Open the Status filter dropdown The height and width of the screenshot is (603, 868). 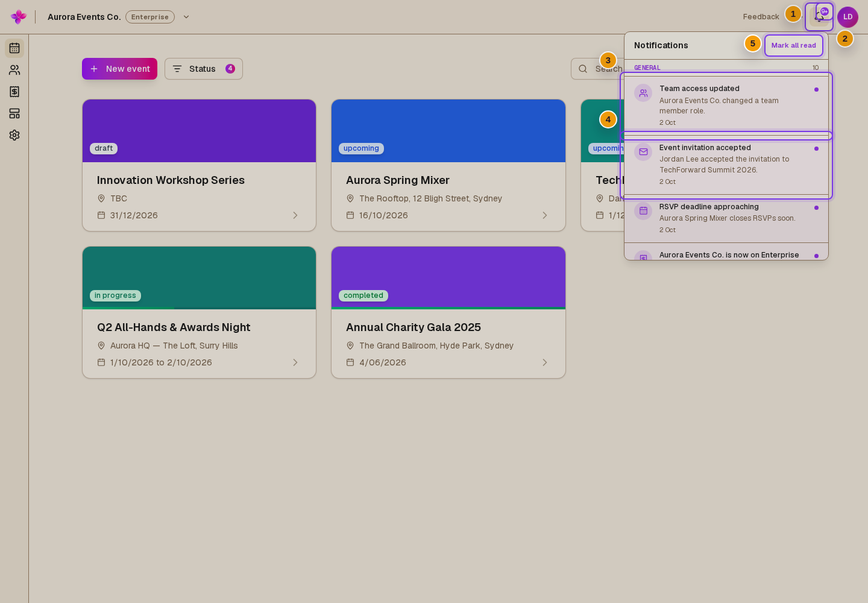pyautogui.click(x=204, y=69)
